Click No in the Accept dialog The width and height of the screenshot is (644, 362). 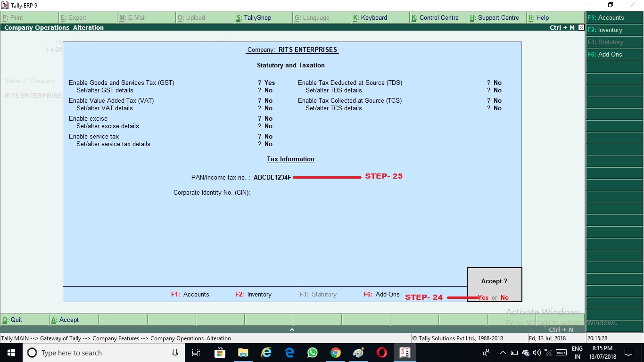[x=504, y=298]
